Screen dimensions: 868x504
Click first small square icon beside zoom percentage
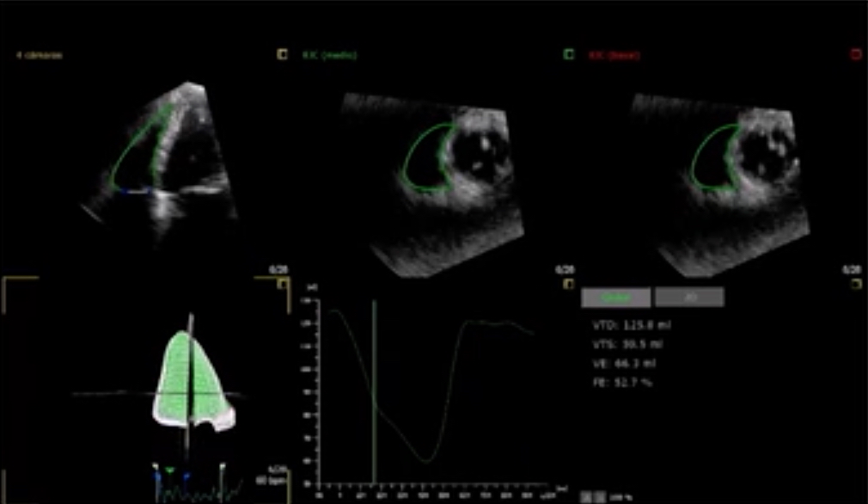pyautogui.click(x=585, y=497)
